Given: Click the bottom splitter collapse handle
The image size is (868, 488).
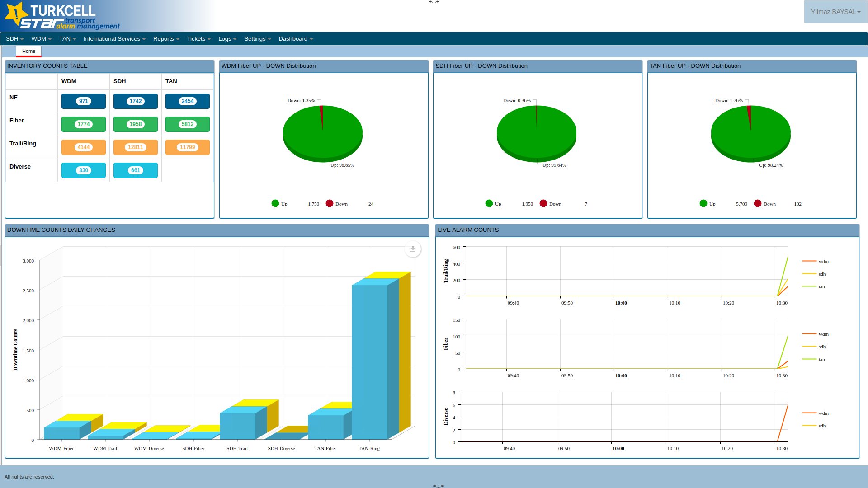Looking at the screenshot, I should [x=438, y=486].
